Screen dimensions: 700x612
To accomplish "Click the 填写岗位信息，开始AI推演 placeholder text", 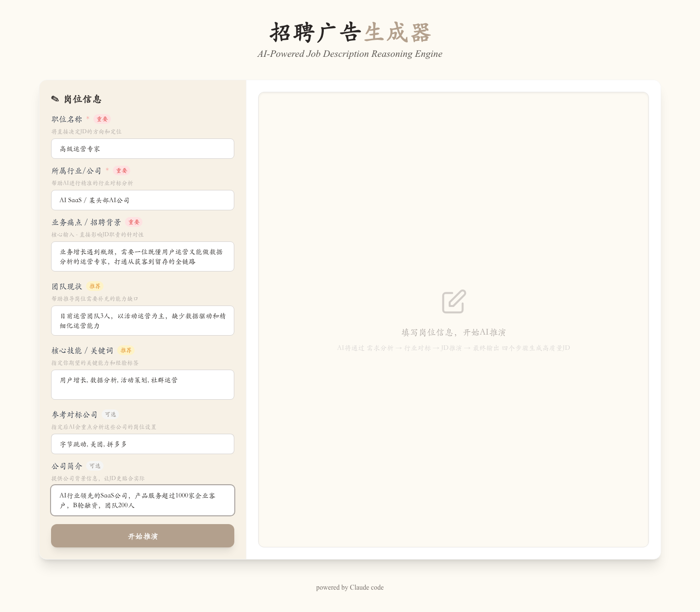I will tap(454, 332).
